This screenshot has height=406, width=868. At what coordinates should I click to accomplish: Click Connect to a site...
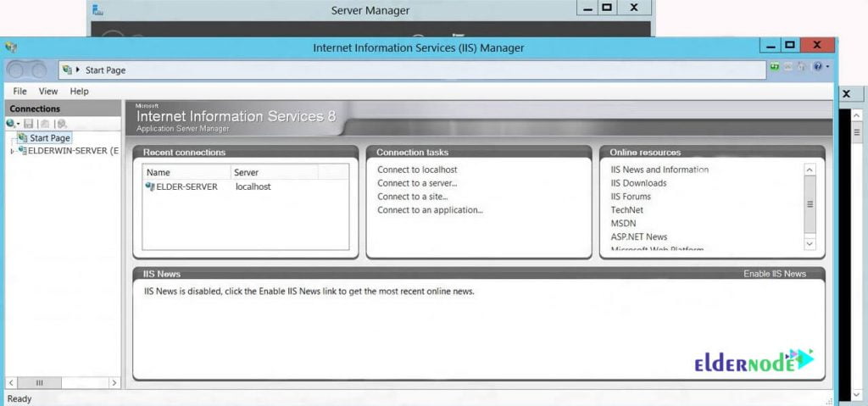point(413,197)
